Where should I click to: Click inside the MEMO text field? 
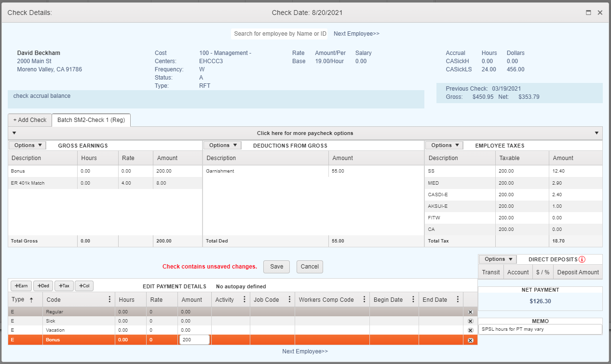coord(540,329)
